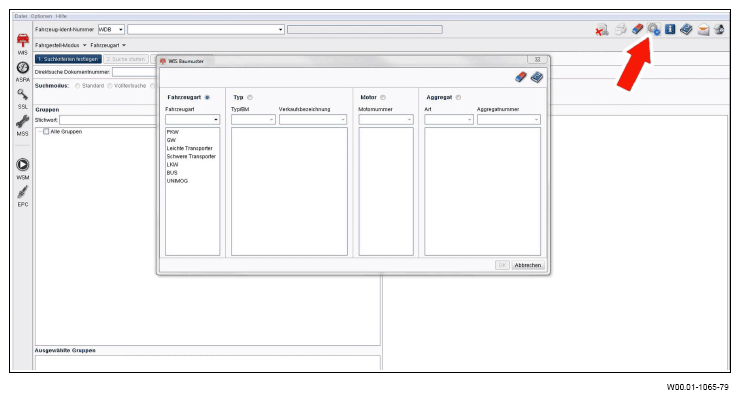Screen dimensions: 740x399
Task: Click Abbrechen in the dialog
Action: (528, 265)
